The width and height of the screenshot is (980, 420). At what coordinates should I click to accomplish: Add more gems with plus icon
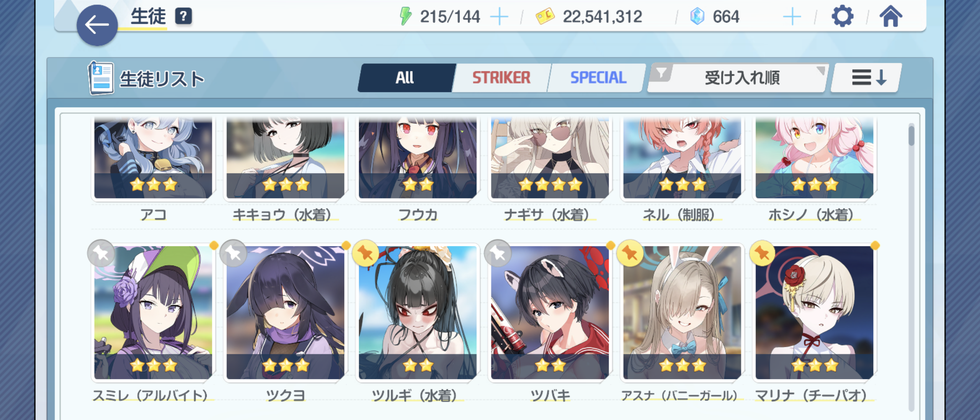point(792,17)
